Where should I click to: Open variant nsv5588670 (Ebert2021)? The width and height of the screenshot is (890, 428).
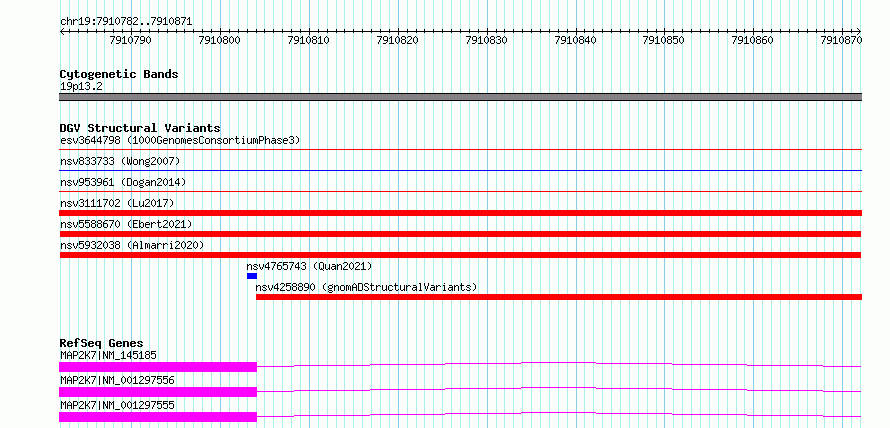126,224
